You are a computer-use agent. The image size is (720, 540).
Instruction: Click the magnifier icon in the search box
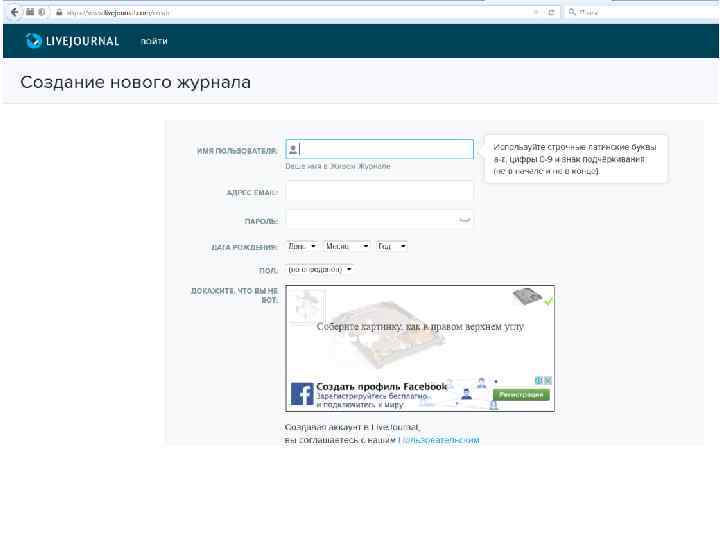(572, 12)
